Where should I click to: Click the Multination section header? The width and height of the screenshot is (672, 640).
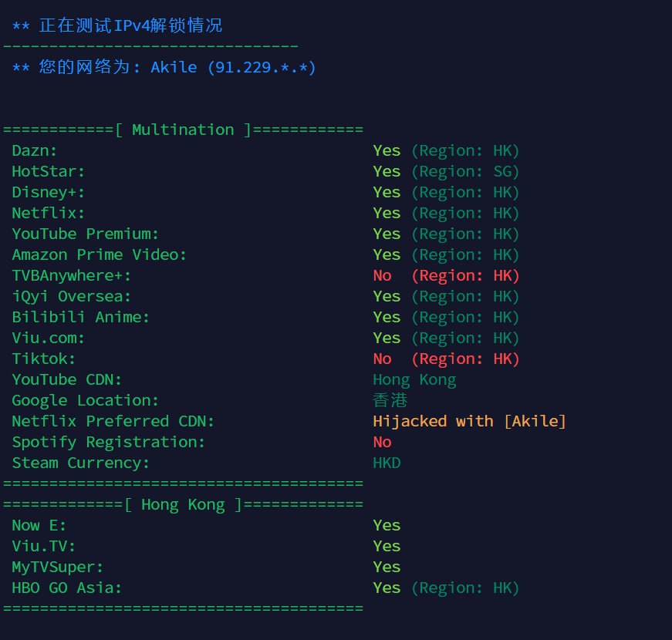(183, 130)
